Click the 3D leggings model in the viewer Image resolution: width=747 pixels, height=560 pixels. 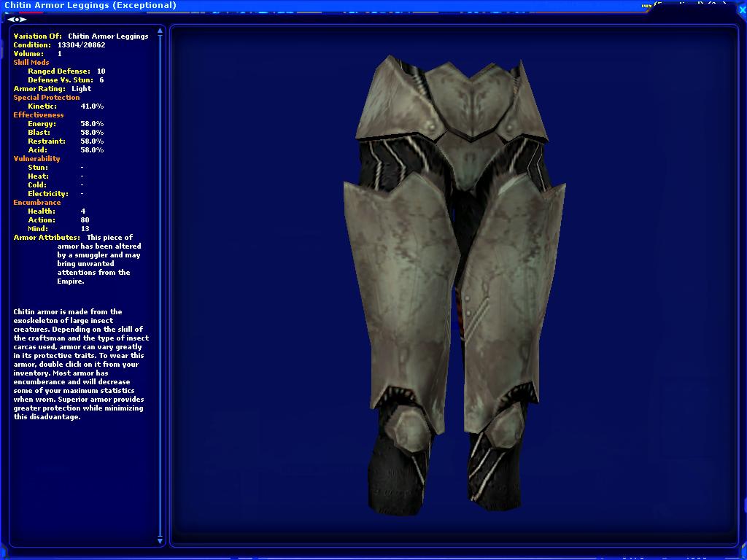click(454, 286)
